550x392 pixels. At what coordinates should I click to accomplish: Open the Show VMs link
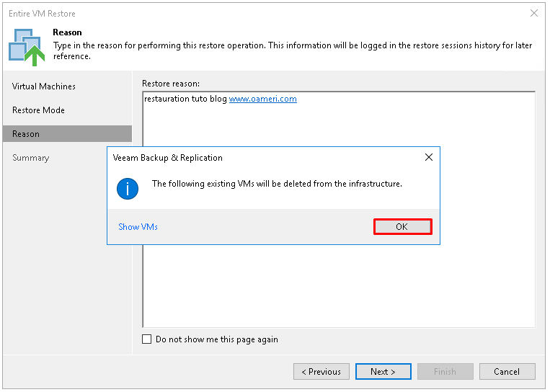pyautogui.click(x=138, y=227)
